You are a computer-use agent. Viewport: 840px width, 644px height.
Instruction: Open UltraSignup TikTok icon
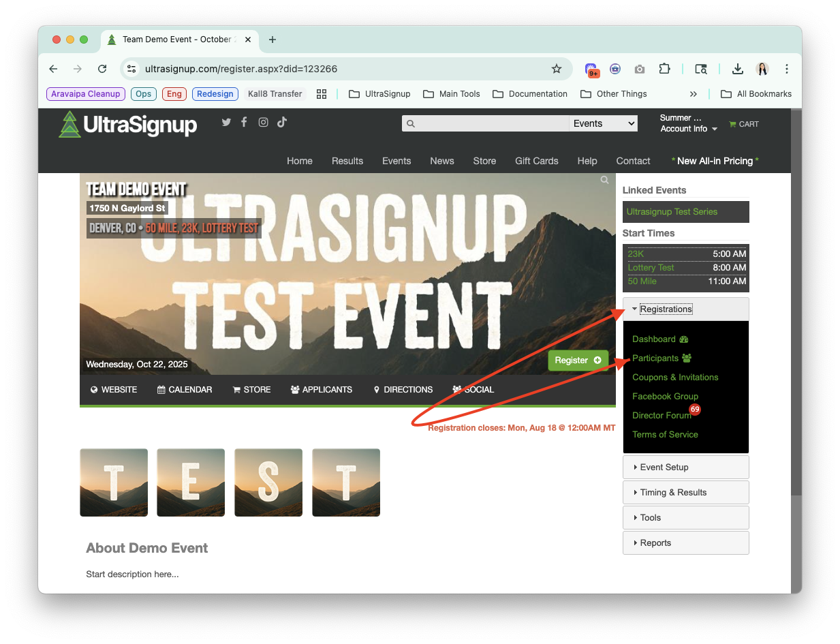(x=282, y=122)
